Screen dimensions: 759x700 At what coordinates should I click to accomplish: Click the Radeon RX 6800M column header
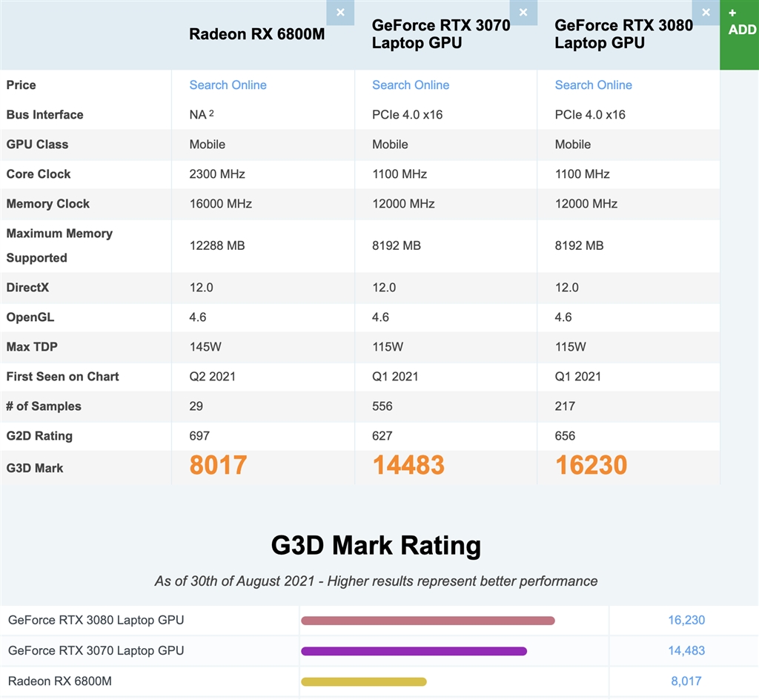point(256,34)
